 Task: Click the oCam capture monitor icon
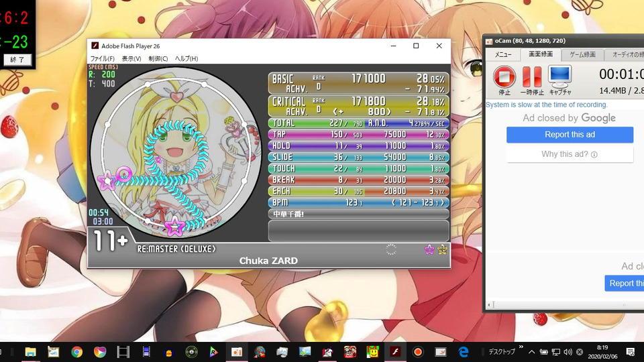pyautogui.click(x=559, y=76)
